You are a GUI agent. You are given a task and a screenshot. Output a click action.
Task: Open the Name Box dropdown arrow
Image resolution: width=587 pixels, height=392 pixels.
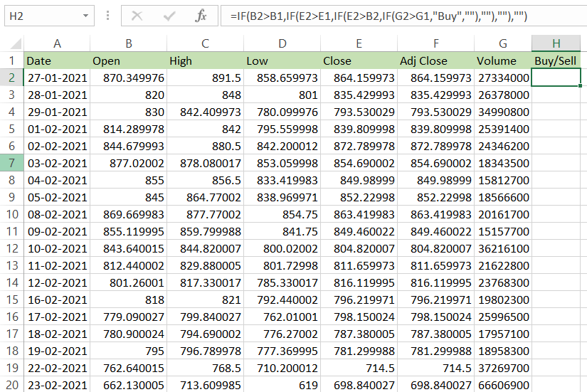tap(85, 16)
